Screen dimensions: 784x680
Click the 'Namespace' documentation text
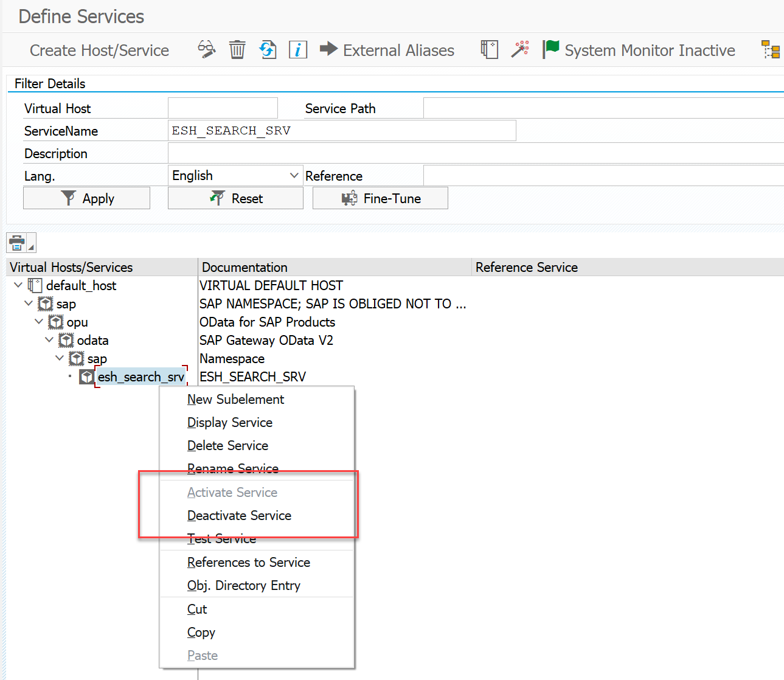click(232, 358)
